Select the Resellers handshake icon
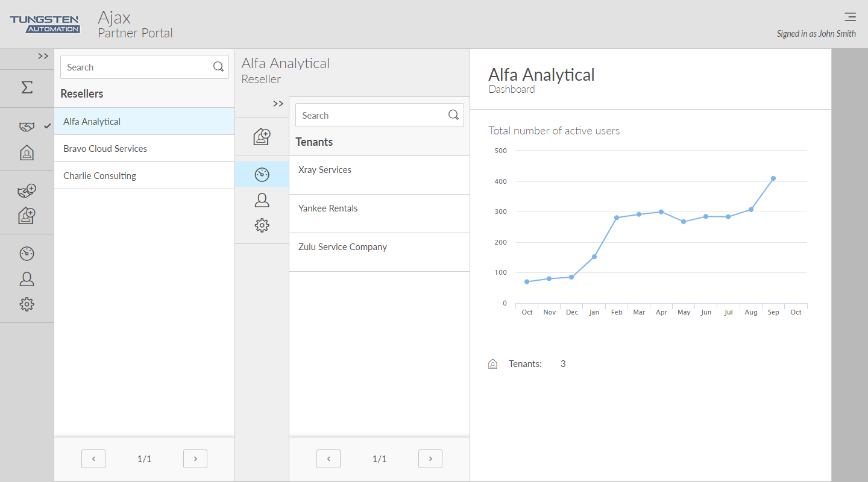 [x=27, y=127]
